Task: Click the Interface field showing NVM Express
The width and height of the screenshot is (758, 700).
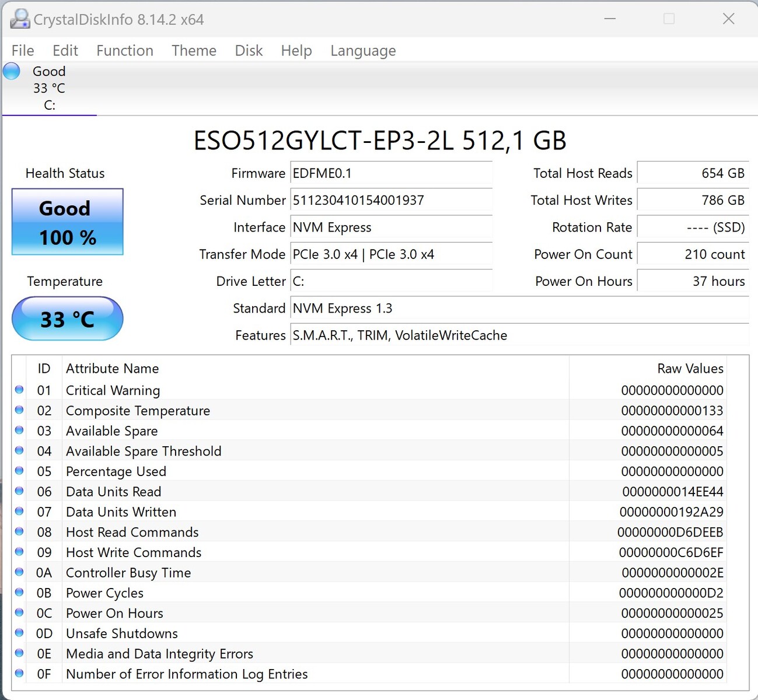Action: pyautogui.click(x=392, y=227)
